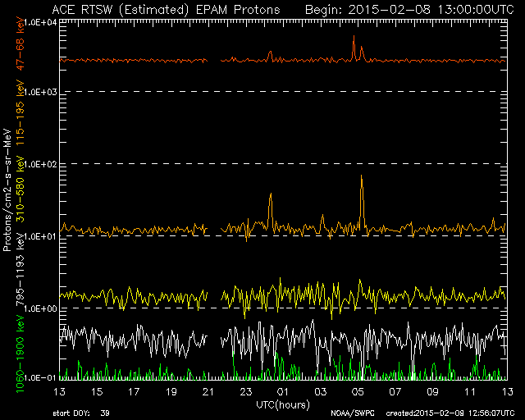Click the "11" hour tick label

click(x=470, y=391)
